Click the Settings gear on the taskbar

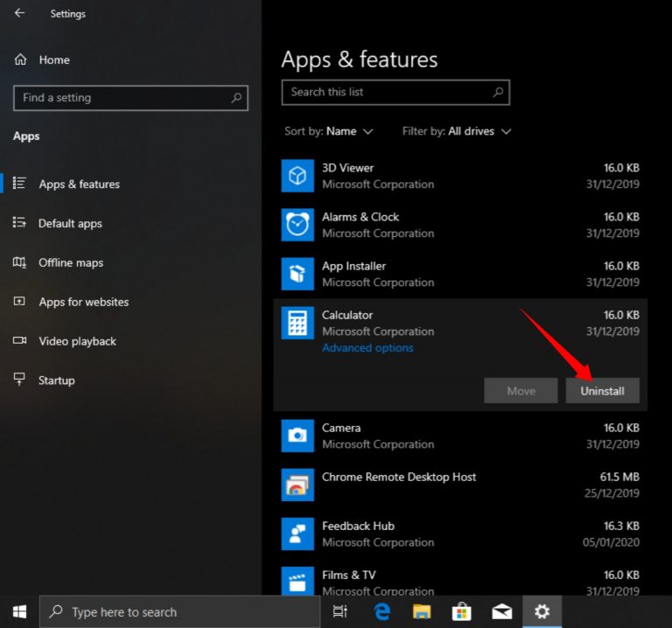[542, 611]
